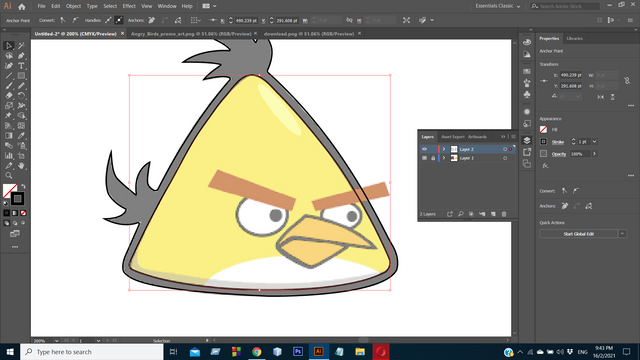The width and height of the screenshot is (640, 360).
Task: Toggle Constrain Width and Height Proportions link
Action: pyautogui.click(x=627, y=80)
